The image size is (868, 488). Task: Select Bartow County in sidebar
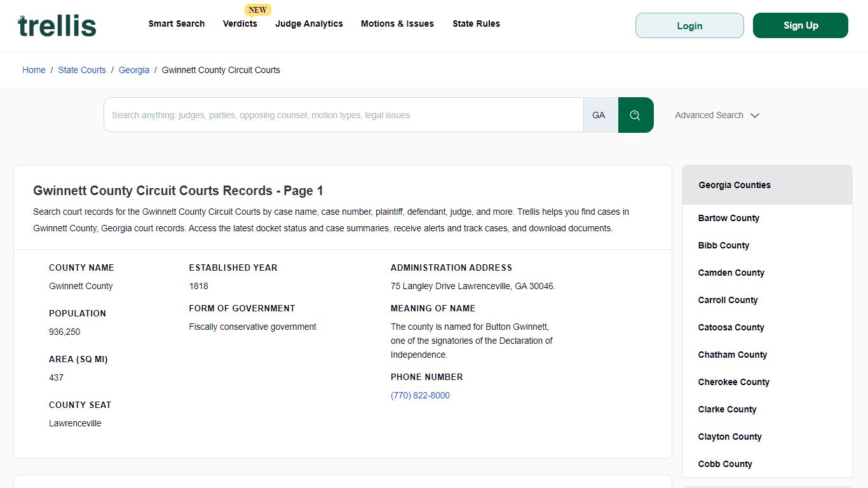[x=729, y=218]
